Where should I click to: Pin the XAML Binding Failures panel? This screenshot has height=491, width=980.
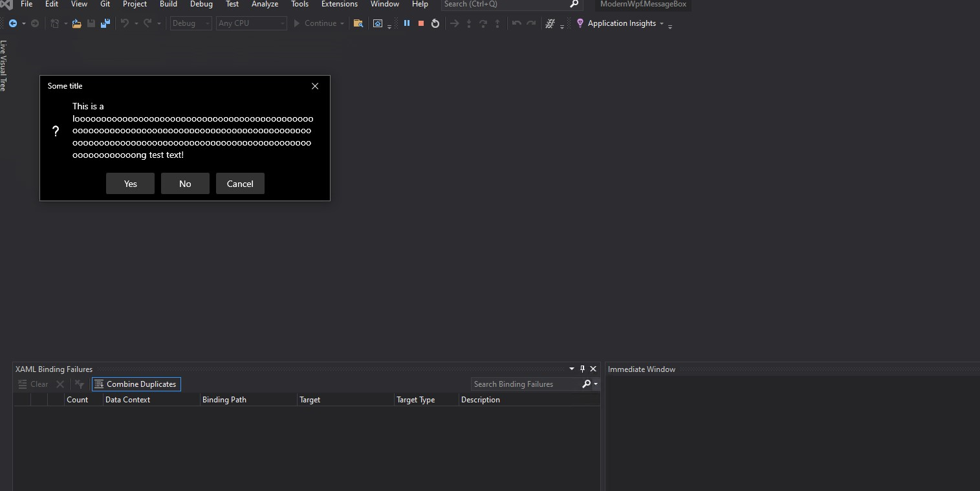582,369
